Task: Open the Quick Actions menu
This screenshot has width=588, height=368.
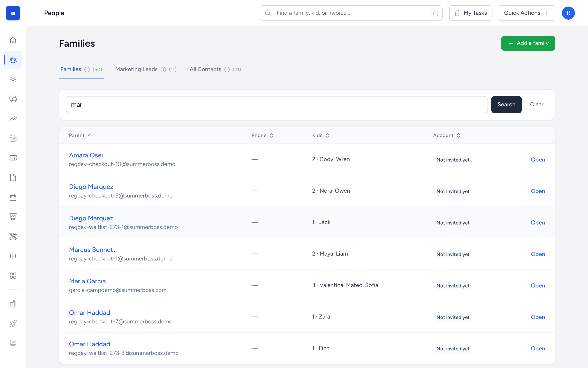Action: [527, 13]
